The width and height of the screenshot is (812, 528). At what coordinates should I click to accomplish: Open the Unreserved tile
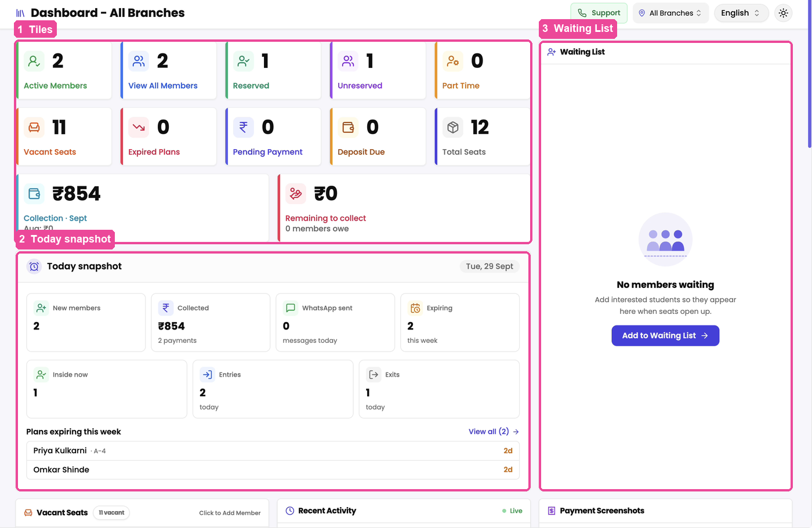(x=378, y=70)
